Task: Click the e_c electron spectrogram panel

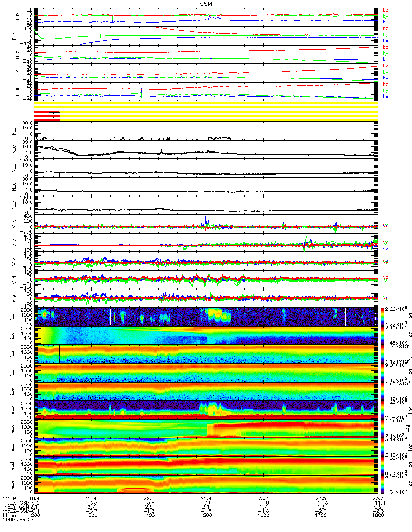Action: pos(206,429)
